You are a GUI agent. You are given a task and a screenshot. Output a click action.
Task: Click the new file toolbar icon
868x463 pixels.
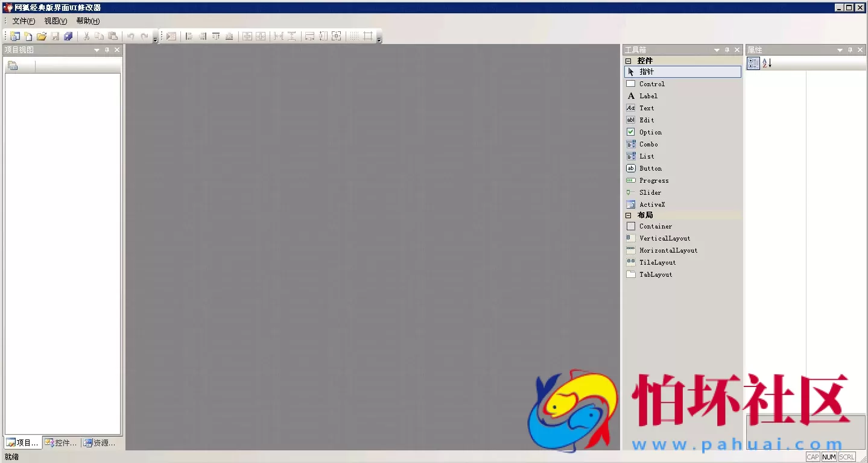click(28, 36)
